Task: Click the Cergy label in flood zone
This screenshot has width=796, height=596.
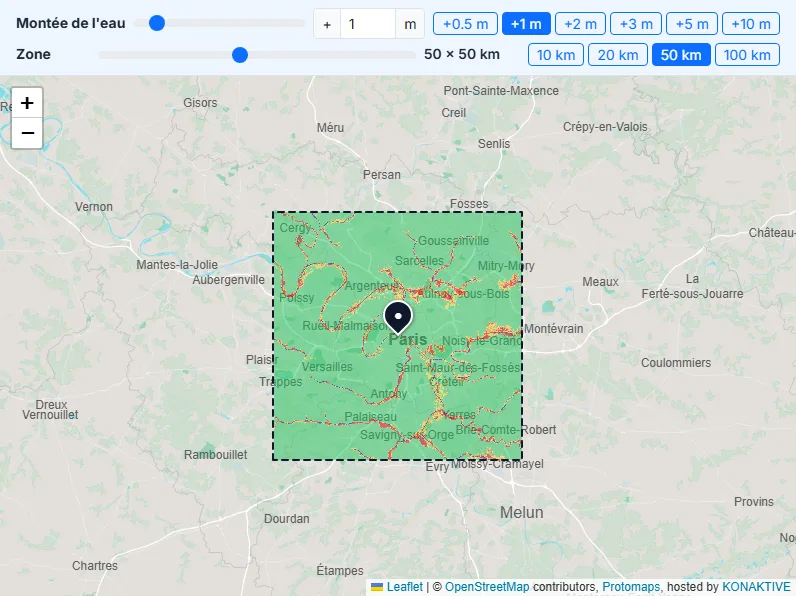Action: tap(295, 228)
